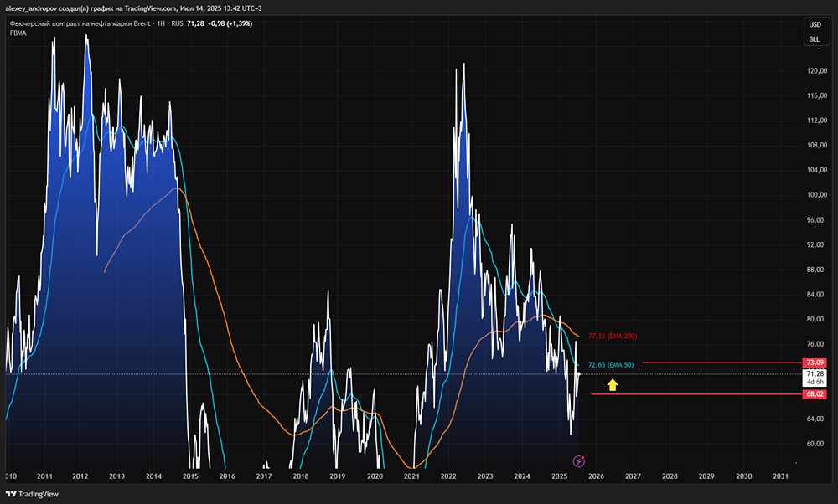Click the 80,00 price scale label

pos(816,319)
